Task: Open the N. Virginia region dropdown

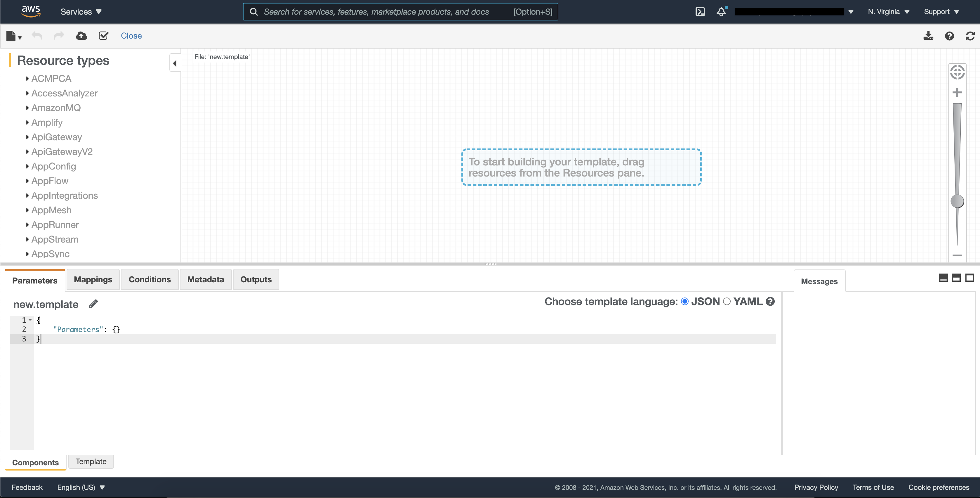Action: tap(888, 12)
